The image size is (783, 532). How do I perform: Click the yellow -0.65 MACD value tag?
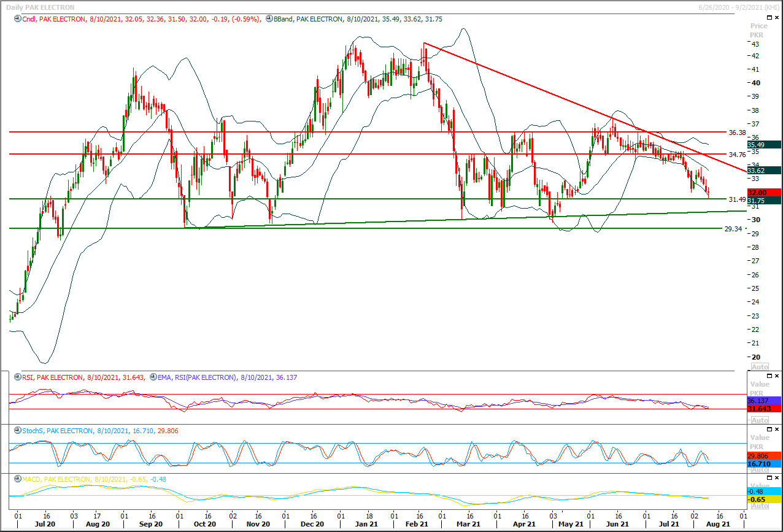pyautogui.click(x=763, y=499)
